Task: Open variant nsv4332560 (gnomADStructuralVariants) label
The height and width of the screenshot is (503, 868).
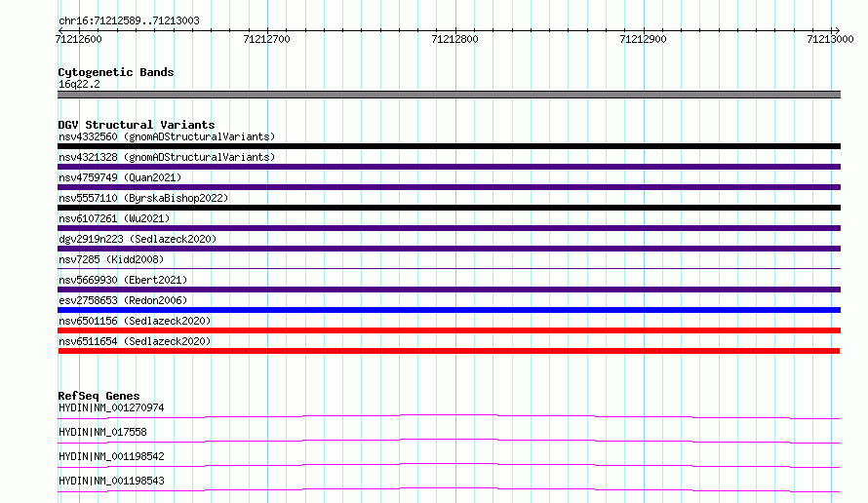Action: pos(167,136)
